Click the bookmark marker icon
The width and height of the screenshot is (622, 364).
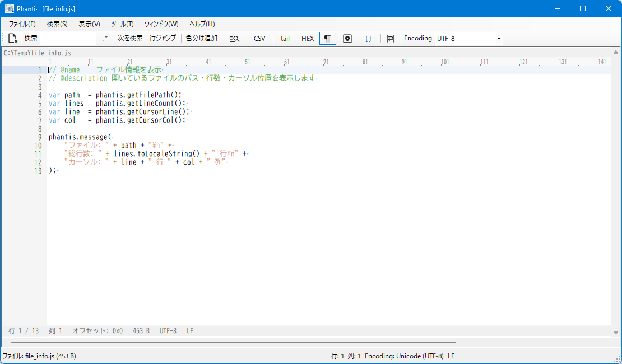347,39
